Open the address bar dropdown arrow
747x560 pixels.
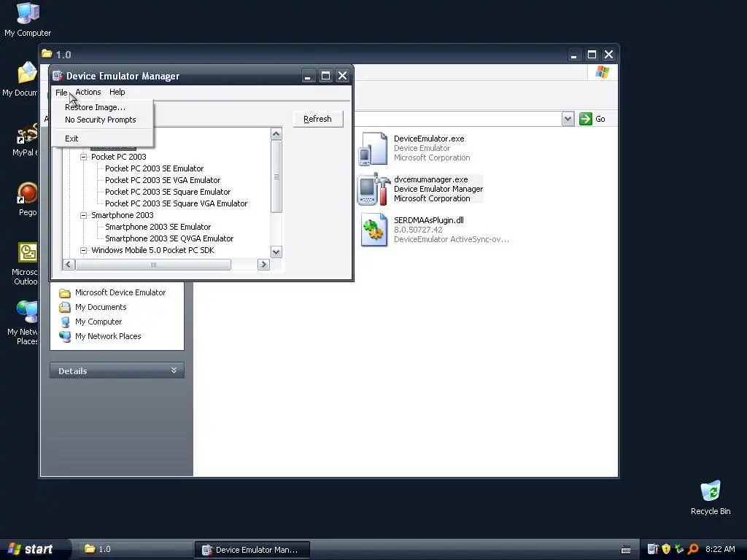tap(568, 119)
